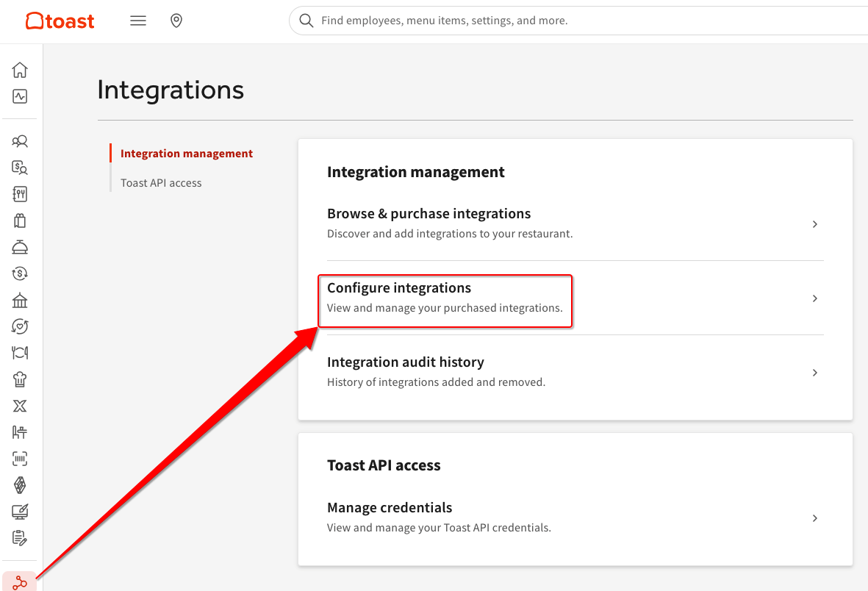868x591 pixels.
Task: Click the Toast logo
Action: click(x=60, y=21)
